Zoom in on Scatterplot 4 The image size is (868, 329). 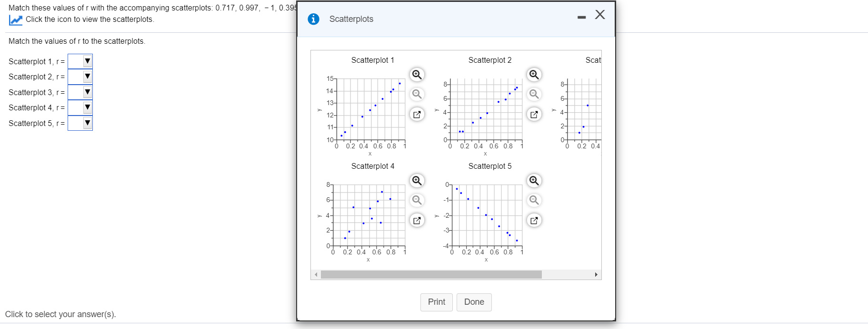click(417, 181)
